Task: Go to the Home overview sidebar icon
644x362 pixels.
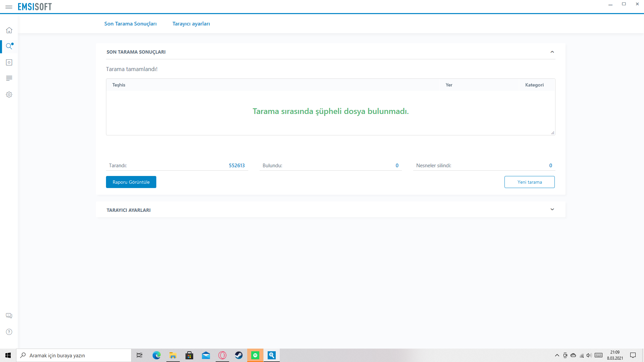Action: tap(9, 30)
